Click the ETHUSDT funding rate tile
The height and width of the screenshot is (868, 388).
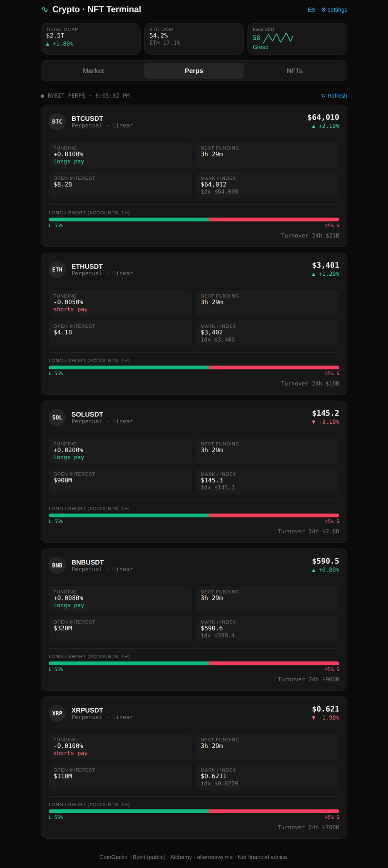(120, 303)
